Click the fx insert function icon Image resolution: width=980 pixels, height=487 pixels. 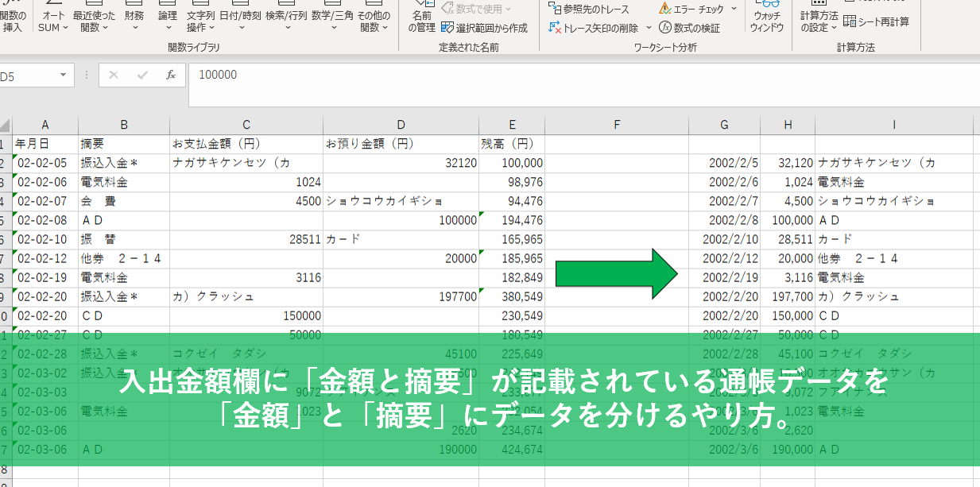pyautogui.click(x=170, y=75)
